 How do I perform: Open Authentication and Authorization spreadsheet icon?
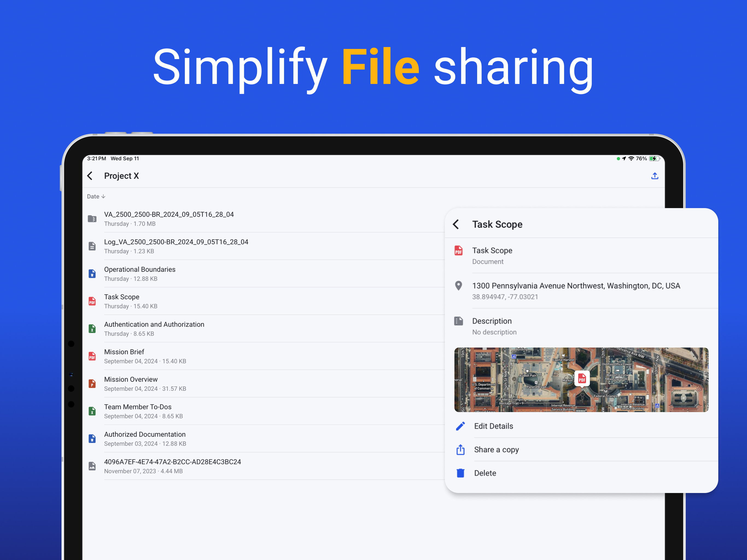[92, 329]
